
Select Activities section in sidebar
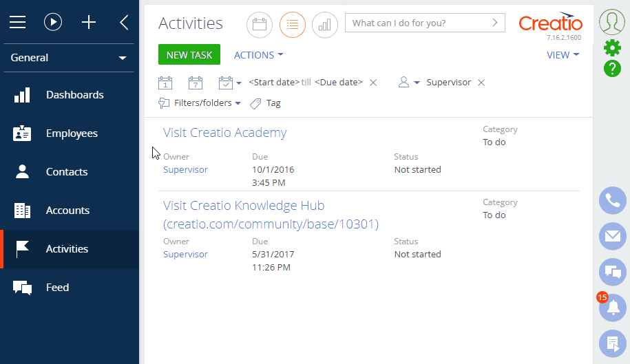tap(70, 249)
